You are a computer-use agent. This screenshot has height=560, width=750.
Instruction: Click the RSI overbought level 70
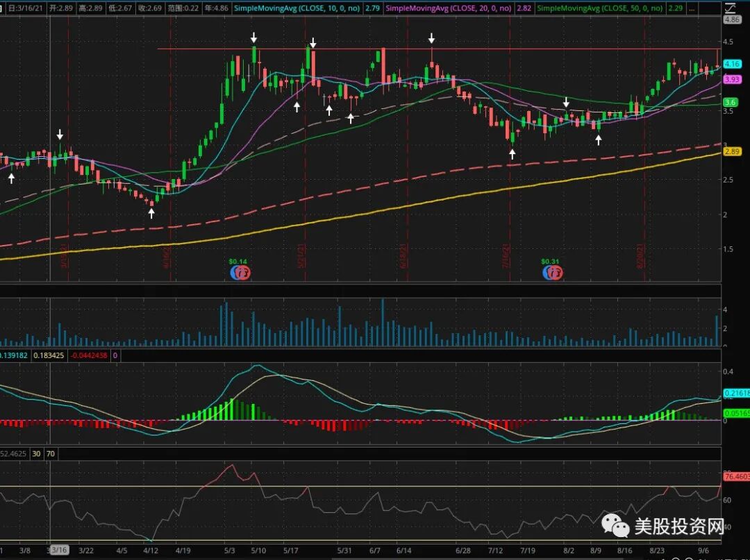tap(51, 453)
